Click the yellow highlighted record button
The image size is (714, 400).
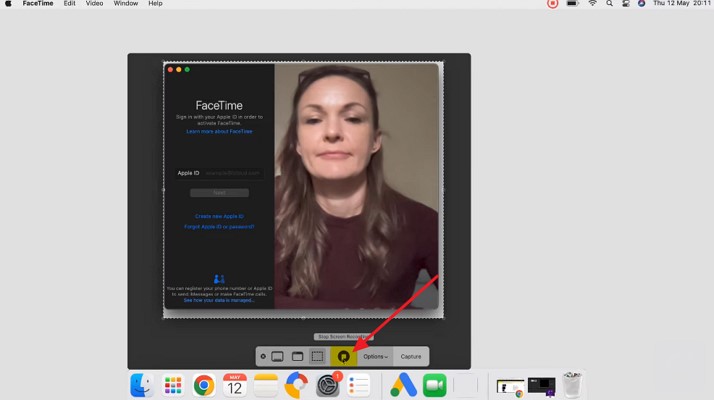point(343,357)
